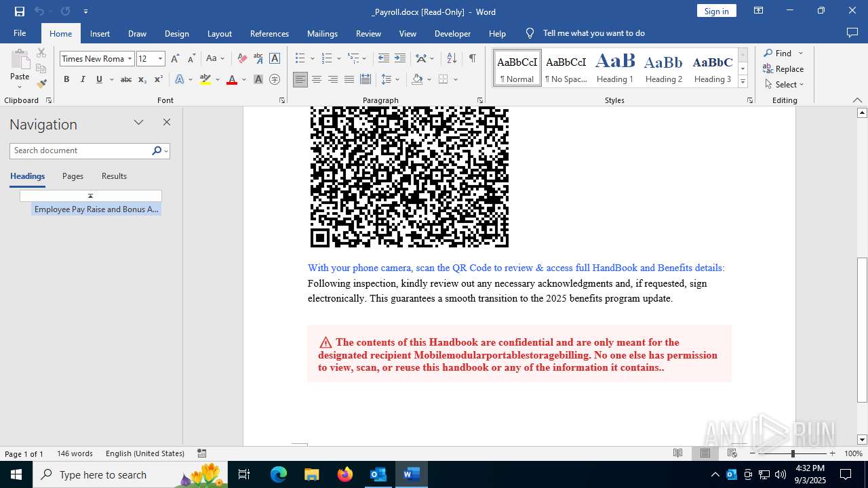The height and width of the screenshot is (488, 868).
Task: Apply No Spacing style
Action: pyautogui.click(x=566, y=68)
